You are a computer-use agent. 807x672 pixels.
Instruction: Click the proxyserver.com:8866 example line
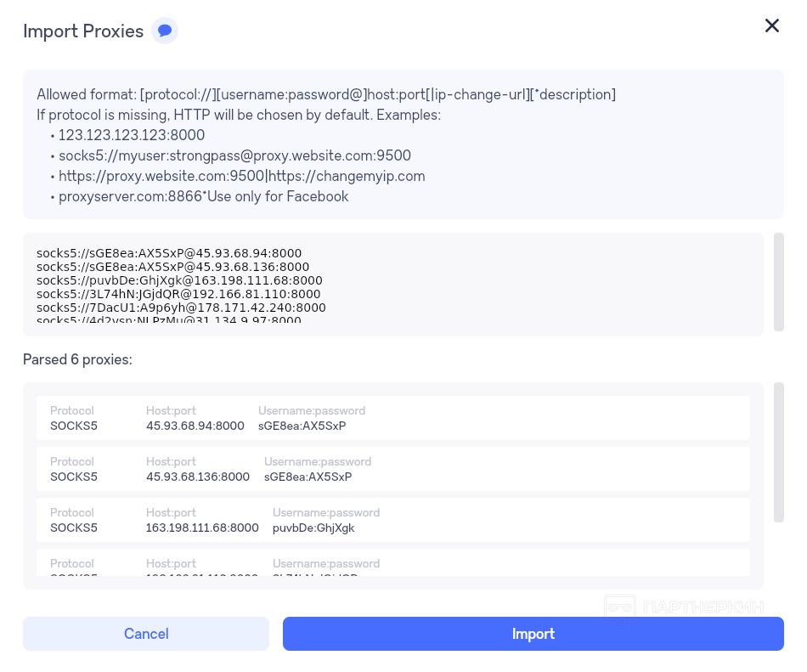(x=204, y=196)
